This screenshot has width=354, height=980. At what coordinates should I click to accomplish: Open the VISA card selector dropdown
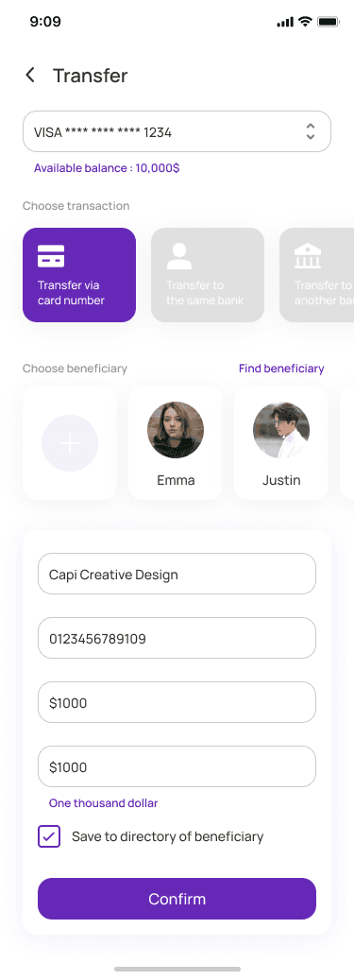point(177,131)
